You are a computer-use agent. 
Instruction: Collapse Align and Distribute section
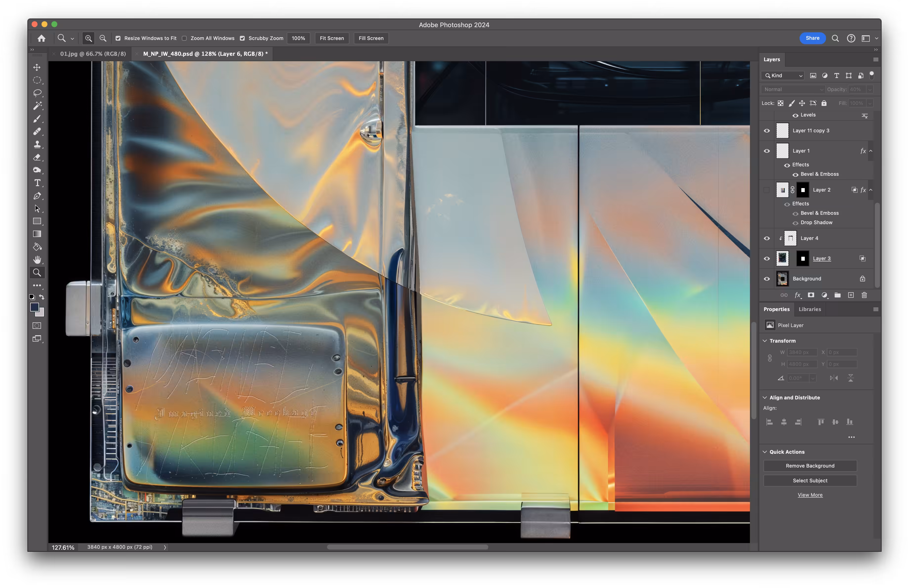click(765, 398)
